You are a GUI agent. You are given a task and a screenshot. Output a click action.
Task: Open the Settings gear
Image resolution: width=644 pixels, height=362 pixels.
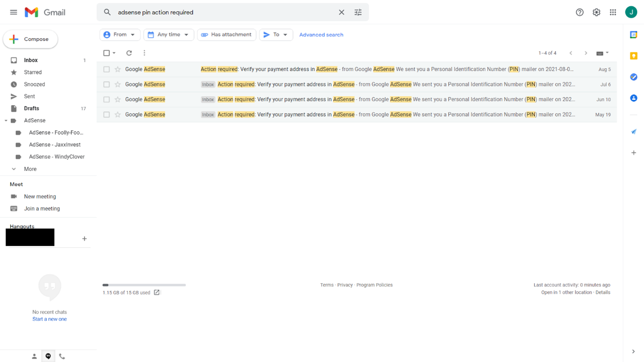pyautogui.click(x=596, y=12)
